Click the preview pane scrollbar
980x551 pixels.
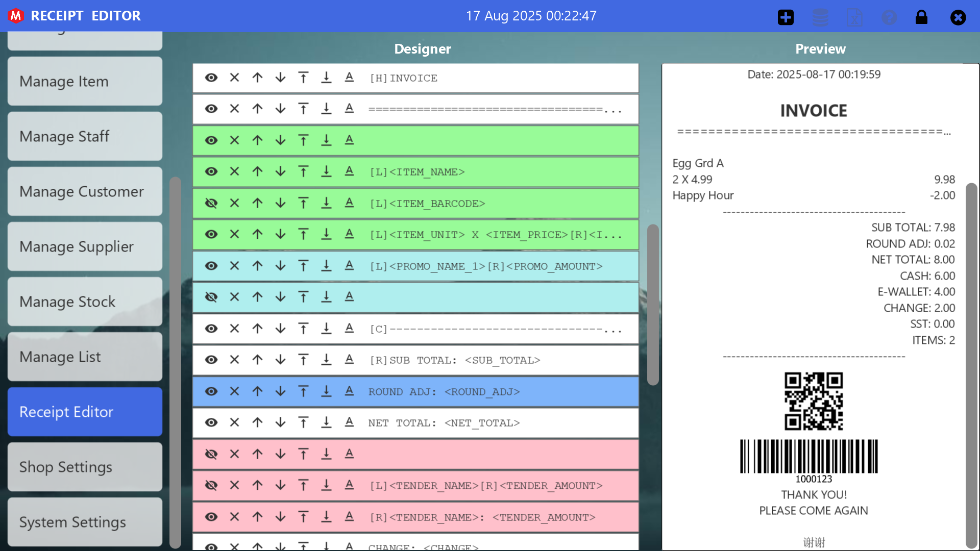(971, 365)
